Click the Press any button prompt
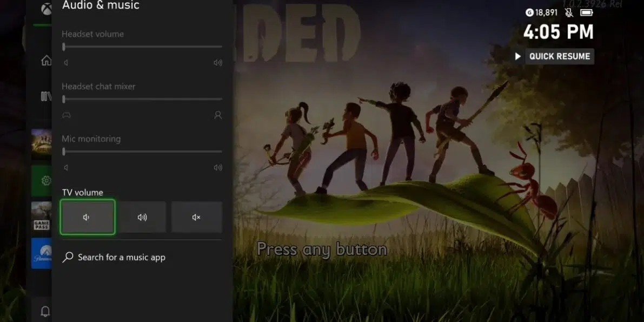Screen dimensions: 644x322 pos(322,249)
